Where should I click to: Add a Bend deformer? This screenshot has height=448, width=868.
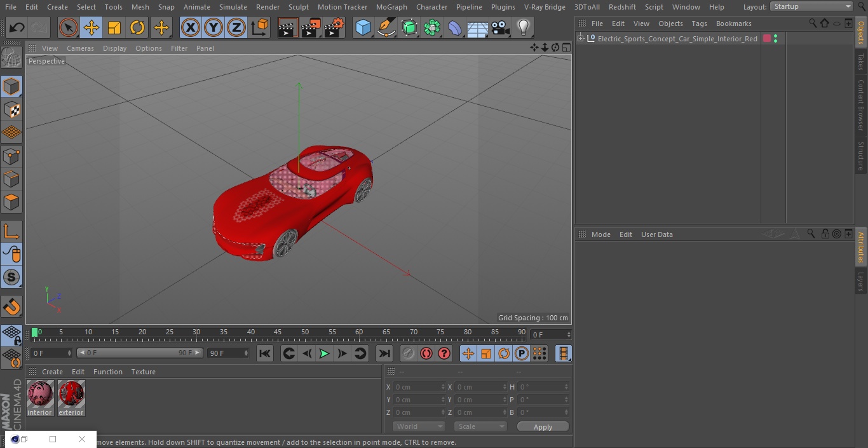pyautogui.click(x=455, y=27)
